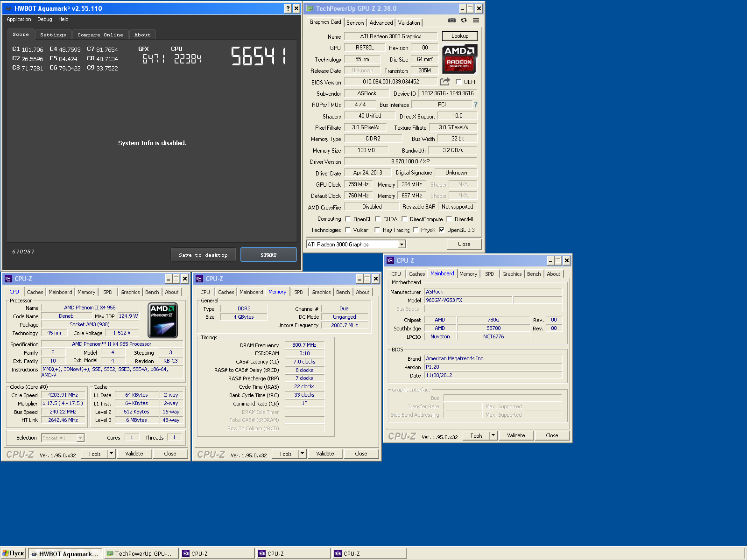Click the BIOS Version field in GPU-Z
747x560 pixels.
pyautogui.click(x=391, y=82)
